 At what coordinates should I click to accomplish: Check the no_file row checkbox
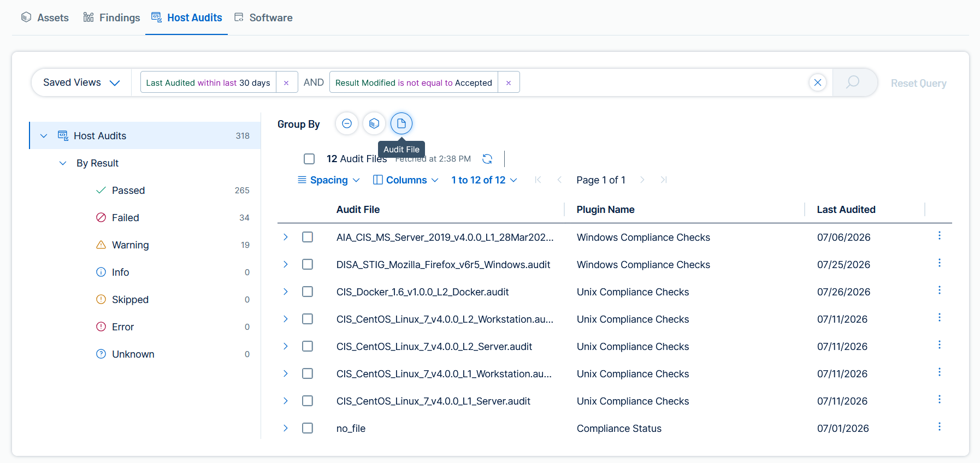pyautogui.click(x=308, y=428)
